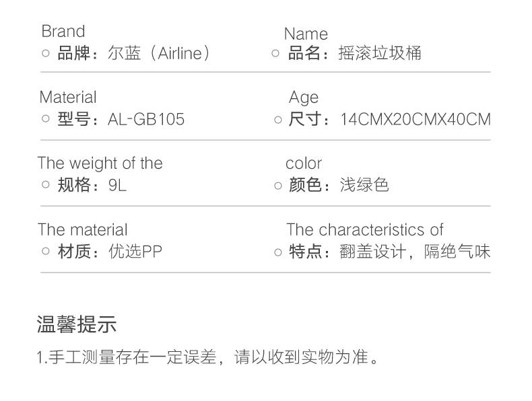Click the bullet circle beside 尺寸
This screenshot has height=401, width=532.
[x=278, y=120]
